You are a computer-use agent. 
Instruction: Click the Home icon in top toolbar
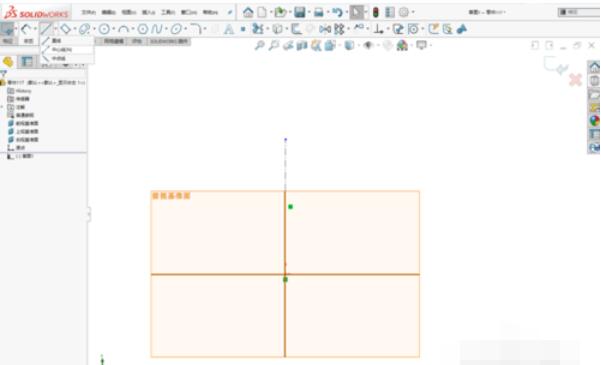click(248, 12)
